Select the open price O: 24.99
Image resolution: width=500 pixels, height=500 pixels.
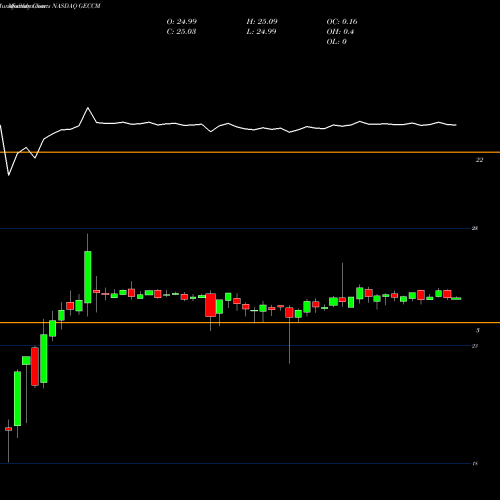182,21
